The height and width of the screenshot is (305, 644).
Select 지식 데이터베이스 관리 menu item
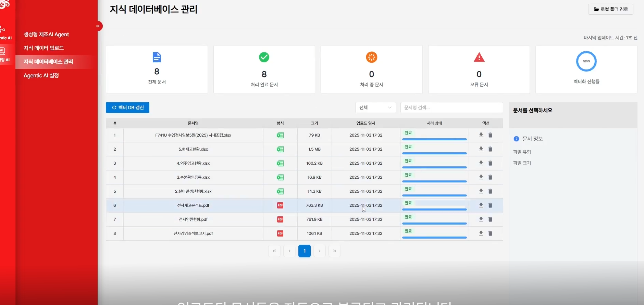coord(48,62)
